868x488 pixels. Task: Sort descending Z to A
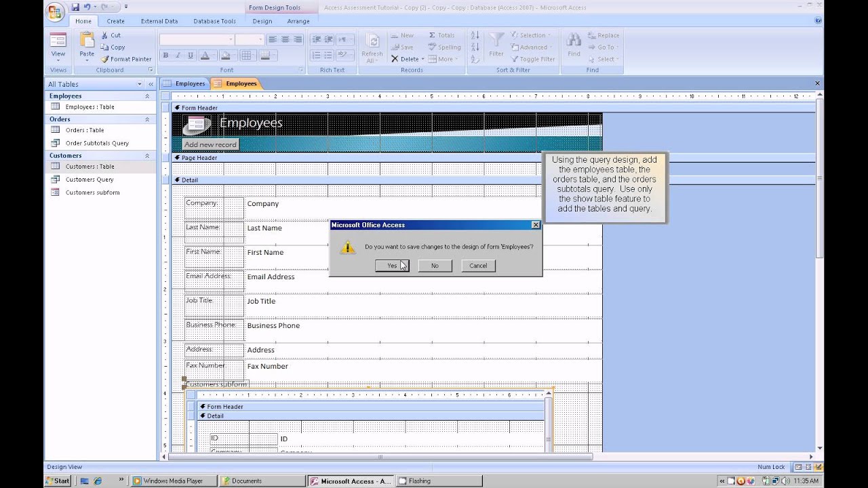[475, 47]
